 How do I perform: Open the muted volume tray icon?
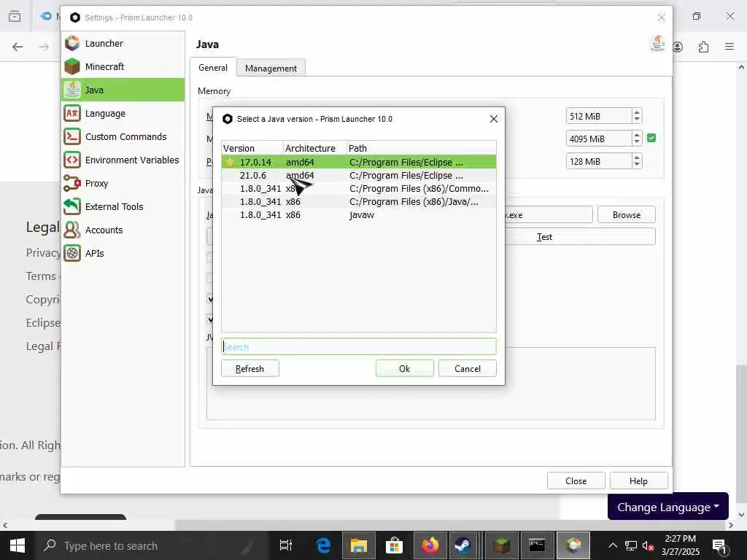tap(648, 545)
